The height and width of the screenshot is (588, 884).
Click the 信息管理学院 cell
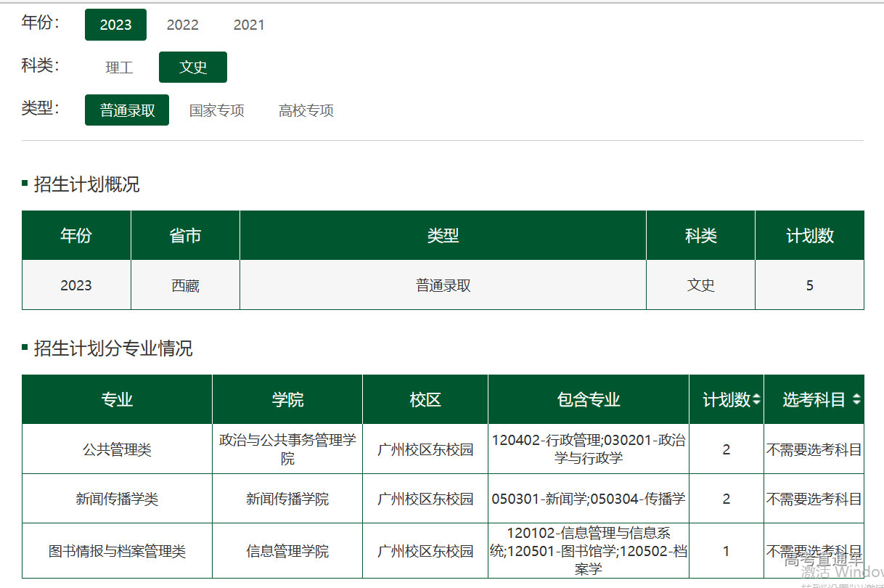tap(287, 551)
